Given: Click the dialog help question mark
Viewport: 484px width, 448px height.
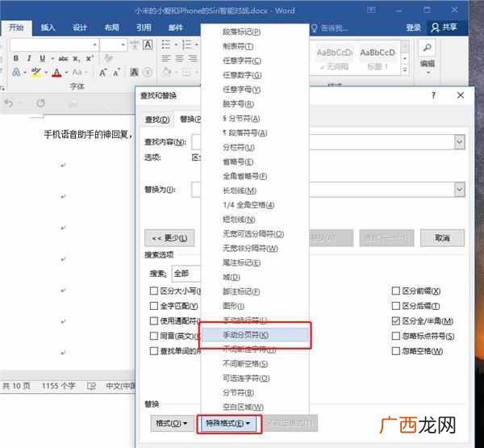Looking at the screenshot, I should [433, 95].
